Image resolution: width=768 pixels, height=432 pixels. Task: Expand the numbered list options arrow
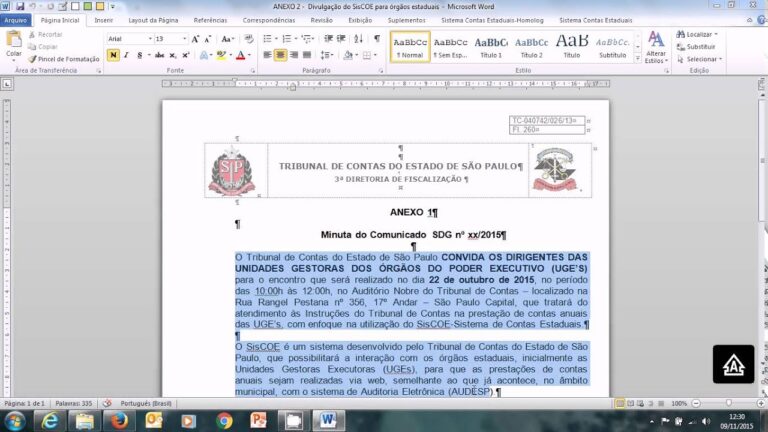295,39
